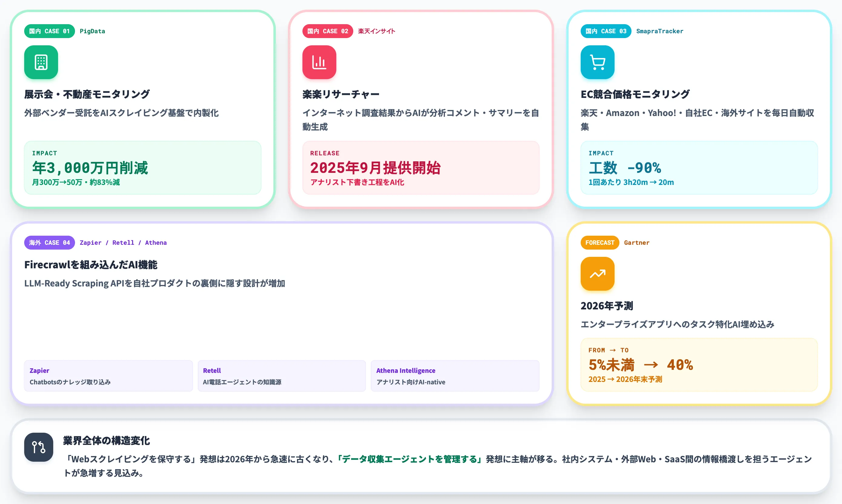Click the 年3,000万円削減 impact figure
The width and height of the screenshot is (842, 504).
click(x=90, y=168)
